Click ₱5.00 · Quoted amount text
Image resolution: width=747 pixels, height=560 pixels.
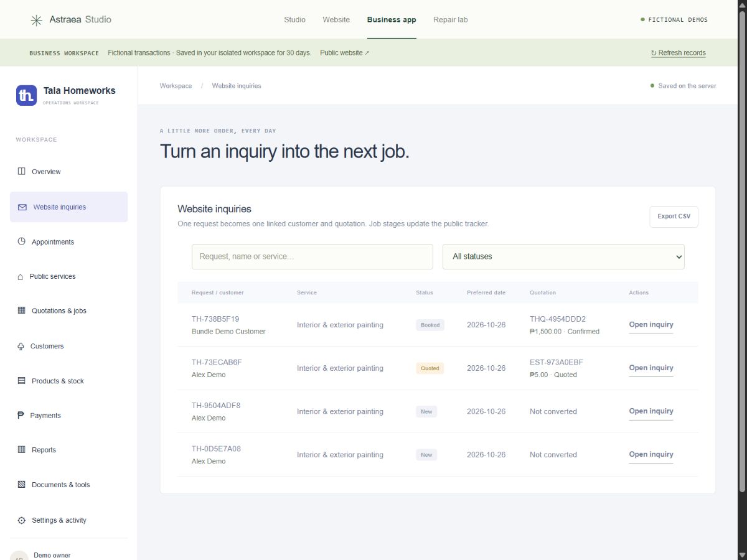(553, 375)
